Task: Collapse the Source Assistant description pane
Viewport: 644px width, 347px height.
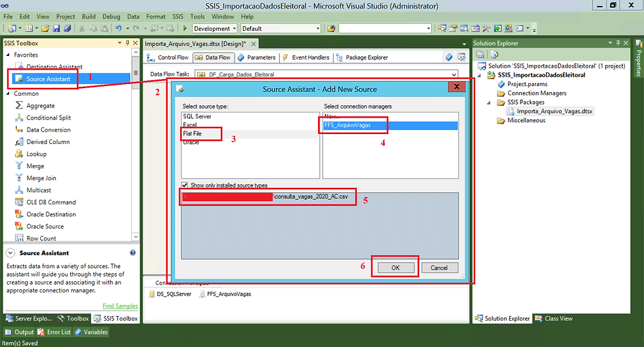Action: click(11, 253)
